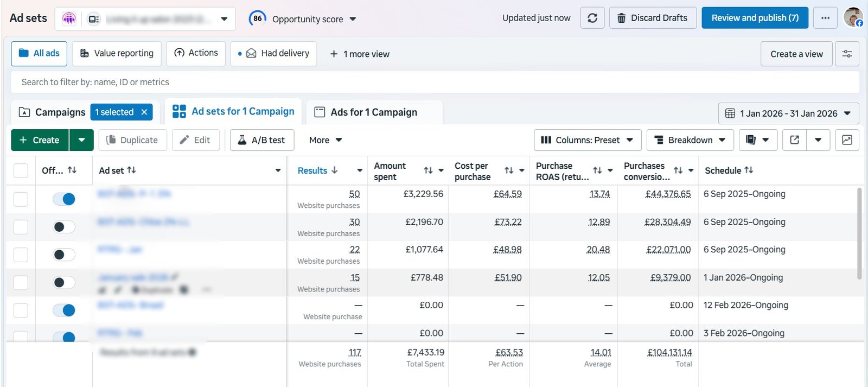This screenshot has height=387, width=868.
Task: Expand the Columns: Preset dropdown
Action: (x=588, y=140)
